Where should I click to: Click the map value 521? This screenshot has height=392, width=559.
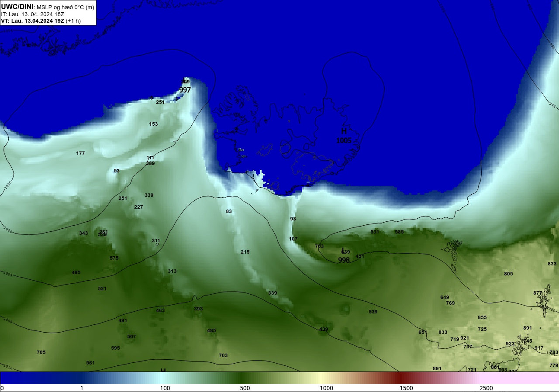[x=102, y=289]
